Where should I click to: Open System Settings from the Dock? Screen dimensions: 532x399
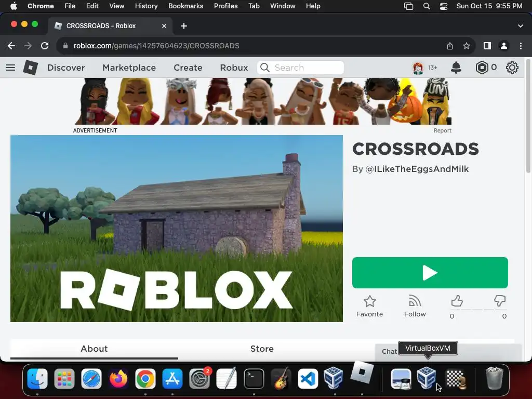199,379
